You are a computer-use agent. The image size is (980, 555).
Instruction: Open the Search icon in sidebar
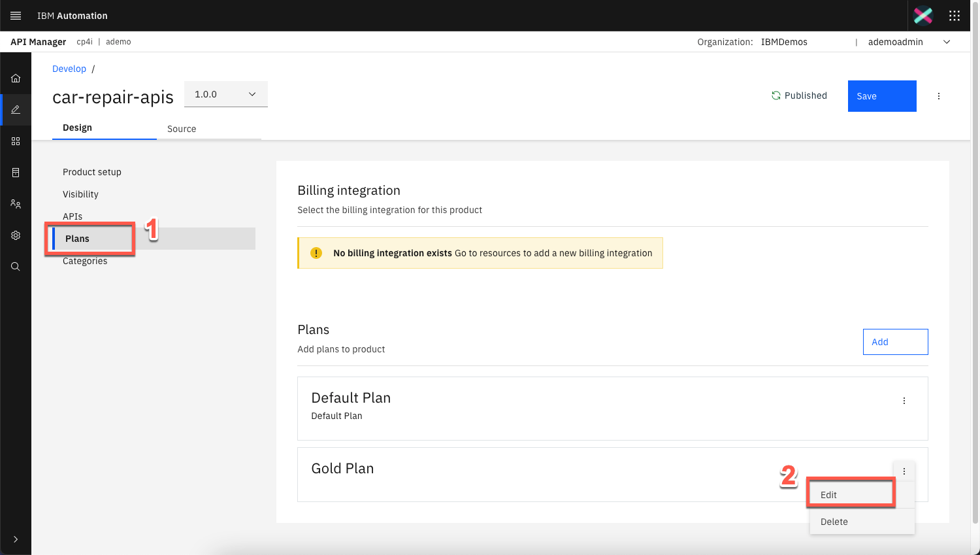16,267
